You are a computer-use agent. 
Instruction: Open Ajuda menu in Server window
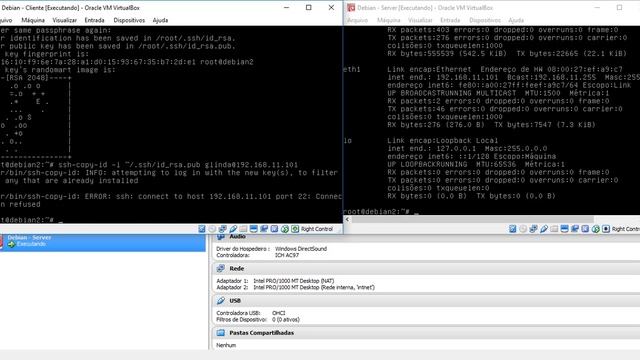tap(516, 20)
